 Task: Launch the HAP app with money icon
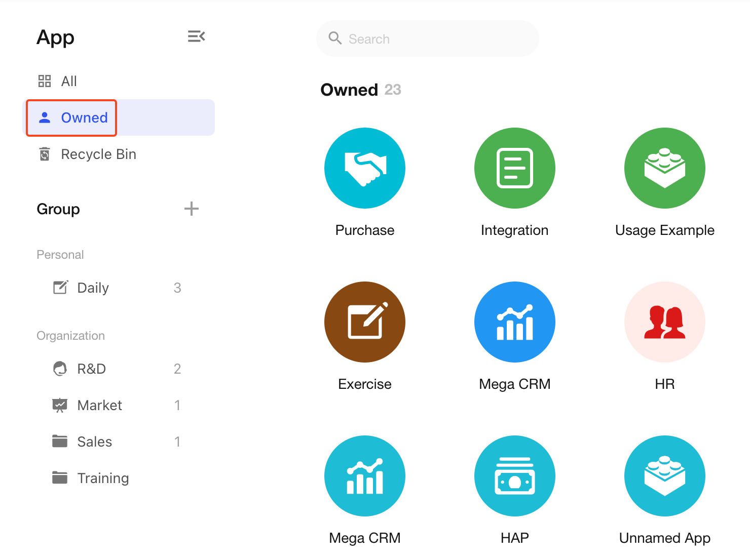tap(514, 476)
